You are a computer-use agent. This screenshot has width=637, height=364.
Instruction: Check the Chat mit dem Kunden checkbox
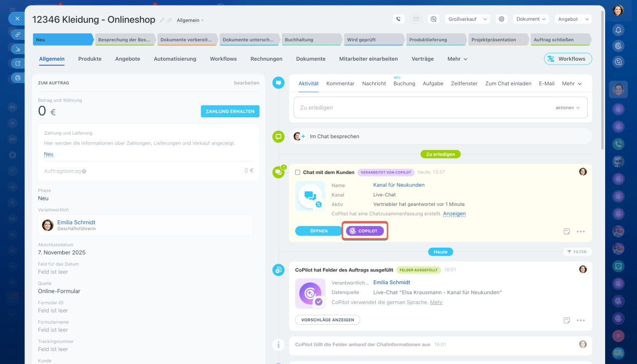(298, 173)
